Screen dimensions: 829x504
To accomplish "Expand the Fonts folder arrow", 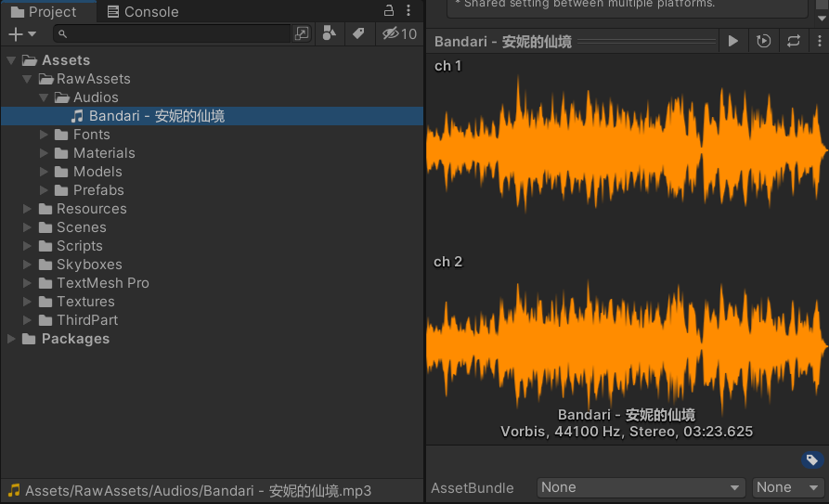I will point(45,135).
